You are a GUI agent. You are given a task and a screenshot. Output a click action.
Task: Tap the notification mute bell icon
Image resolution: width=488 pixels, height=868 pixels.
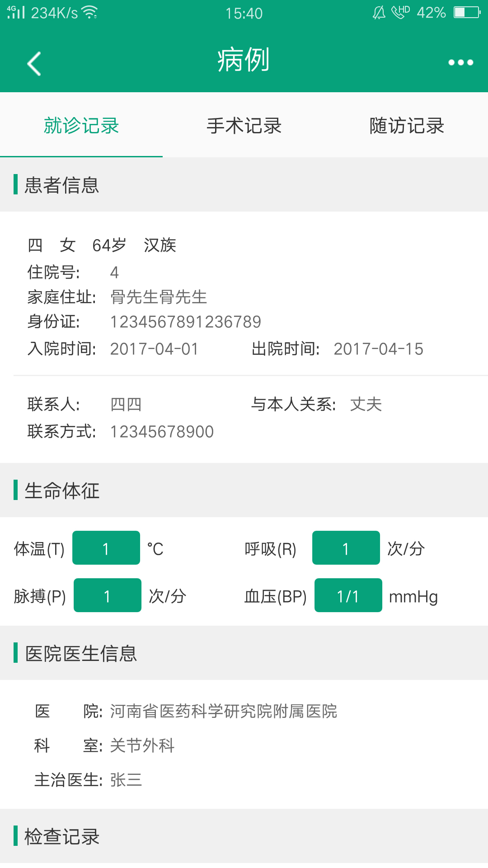click(379, 14)
